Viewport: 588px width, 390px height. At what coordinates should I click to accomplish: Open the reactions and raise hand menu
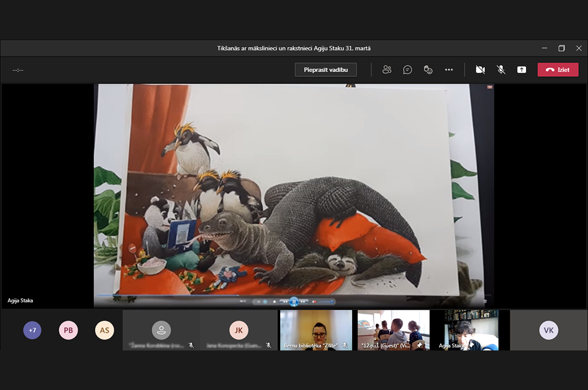point(428,69)
